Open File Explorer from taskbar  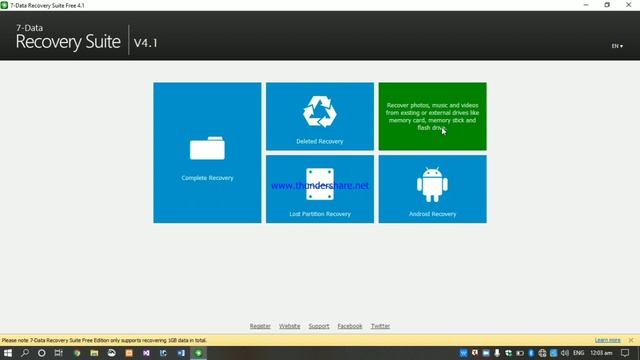click(x=94, y=353)
